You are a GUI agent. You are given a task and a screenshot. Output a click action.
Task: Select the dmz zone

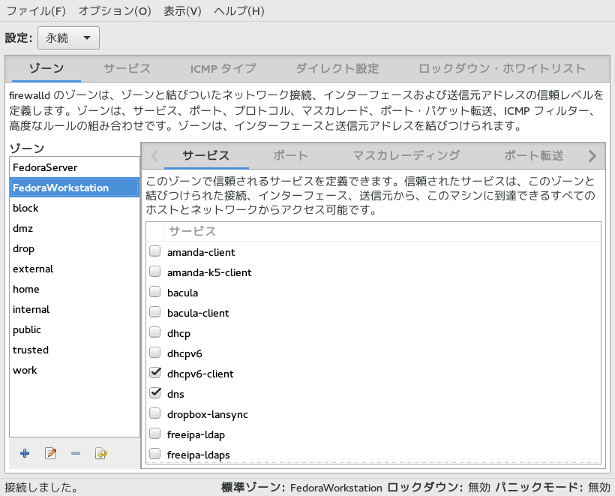(x=75, y=228)
